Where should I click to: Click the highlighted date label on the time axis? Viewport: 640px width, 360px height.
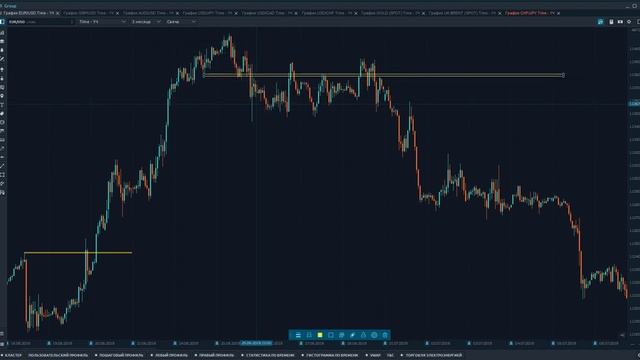[x=256, y=343]
